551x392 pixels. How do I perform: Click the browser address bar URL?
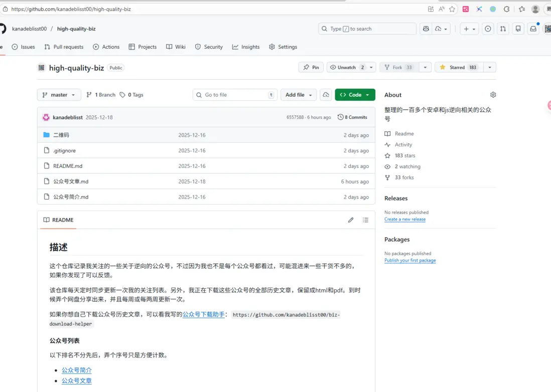pos(71,9)
